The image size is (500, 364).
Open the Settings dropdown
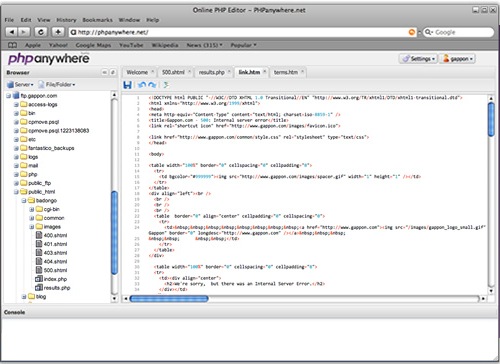418,59
